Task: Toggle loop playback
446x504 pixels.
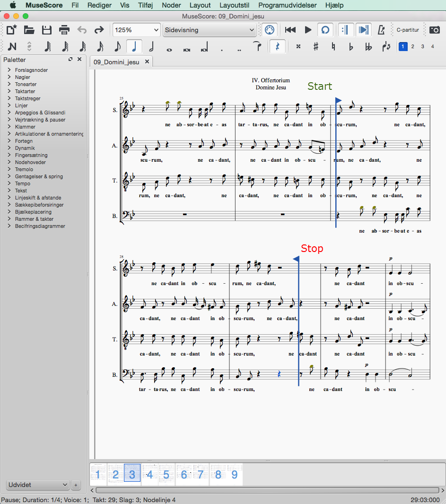Action: pyautogui.click(x=325, y=30)
